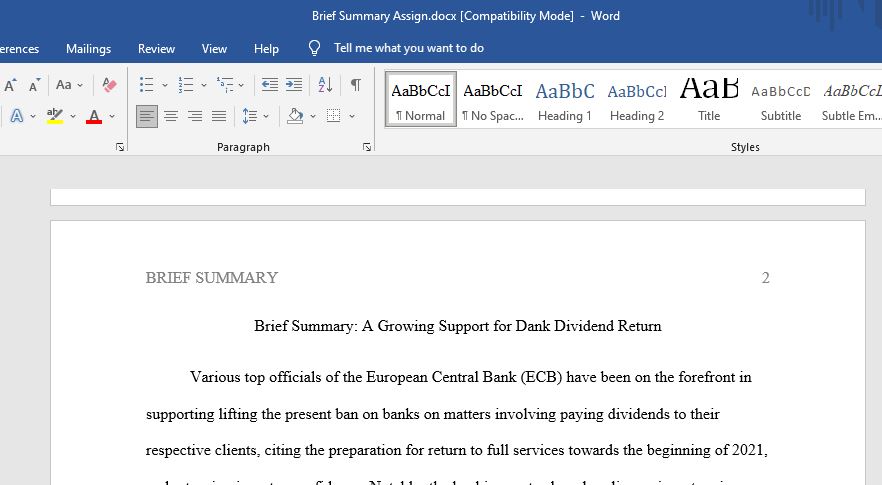Image resolution: width=882 pixels, height=485 pixels.
Task: Focus the 'Tell me what you want to do' box
Action: click(x=409, y=48)
